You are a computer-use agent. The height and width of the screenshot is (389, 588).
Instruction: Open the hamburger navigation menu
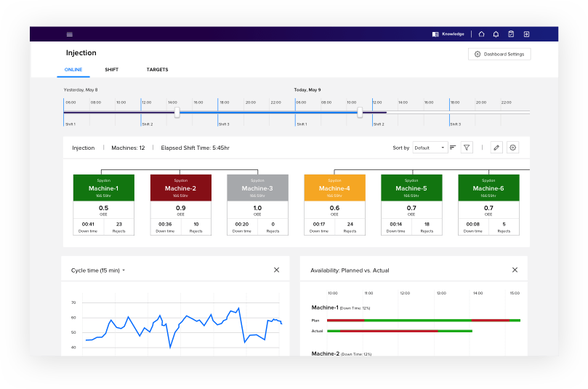(x=70, y=34)
